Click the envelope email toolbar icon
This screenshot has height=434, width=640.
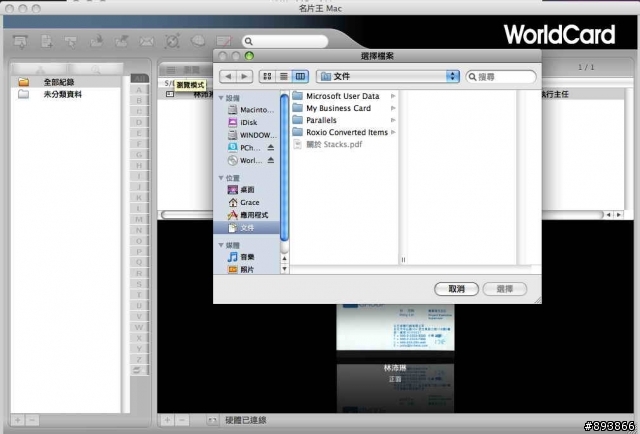point(147,41)
